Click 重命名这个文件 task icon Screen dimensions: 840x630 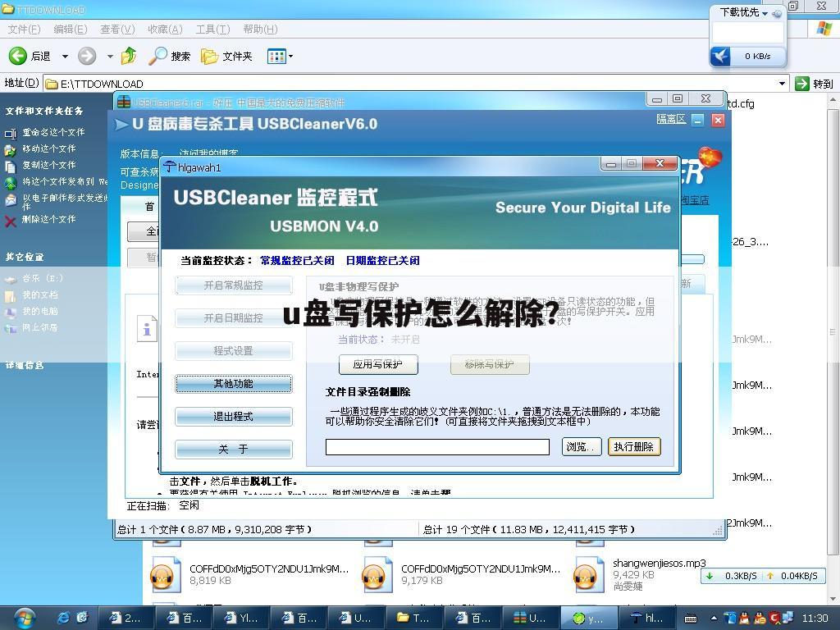point(10,133)
